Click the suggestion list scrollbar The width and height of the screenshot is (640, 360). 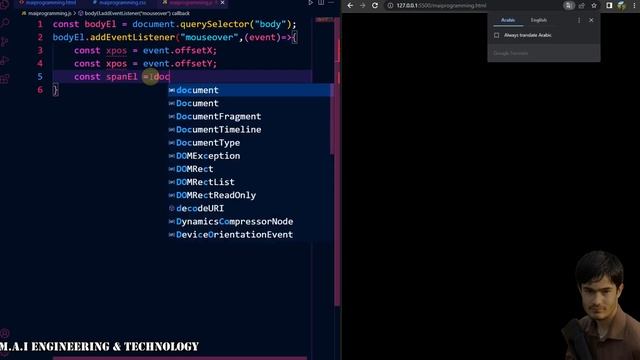332,119
